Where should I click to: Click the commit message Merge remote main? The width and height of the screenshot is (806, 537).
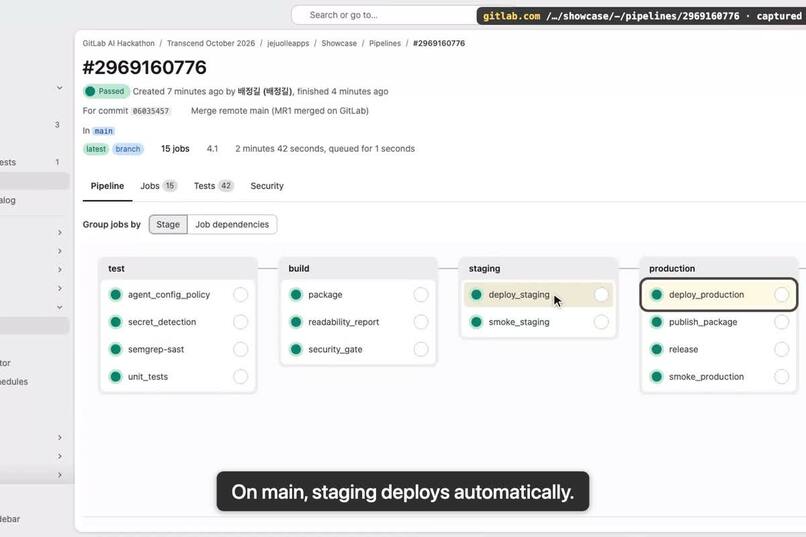point(280,110)
